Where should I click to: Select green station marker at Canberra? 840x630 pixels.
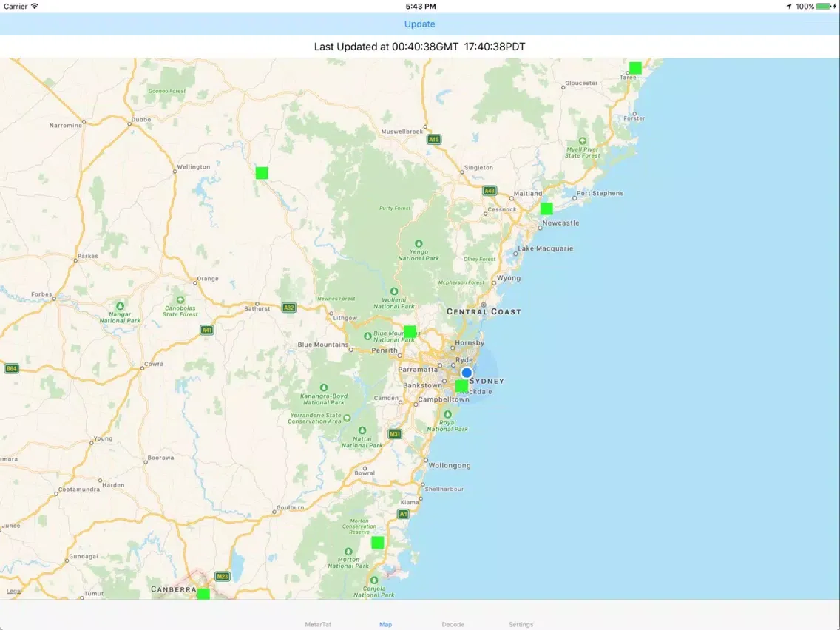pyautogui.click(x=203, y=594)
